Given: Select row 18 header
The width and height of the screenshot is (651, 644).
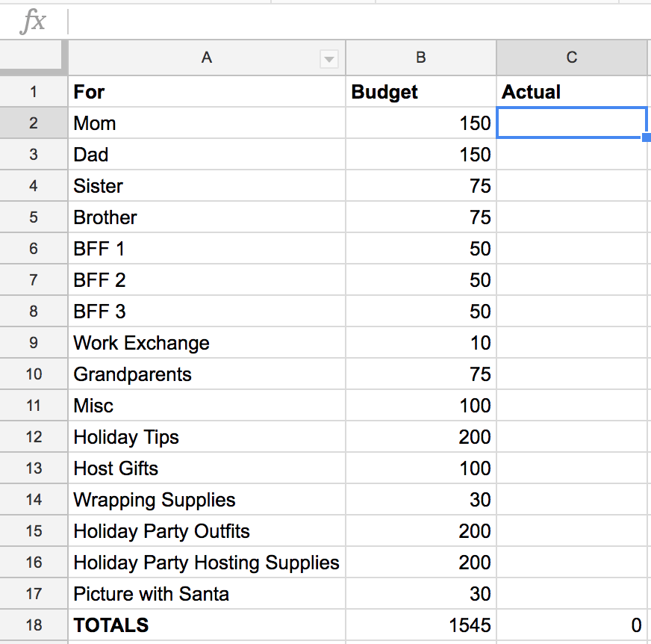Looking at the screenshot, I should point(34,625).
